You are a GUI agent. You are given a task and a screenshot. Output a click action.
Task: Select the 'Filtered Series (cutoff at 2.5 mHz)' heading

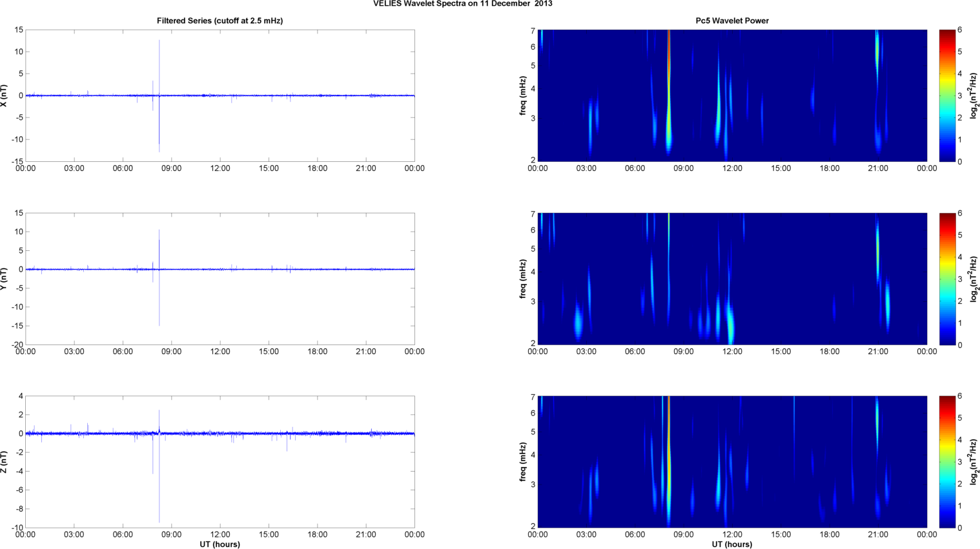219,21
